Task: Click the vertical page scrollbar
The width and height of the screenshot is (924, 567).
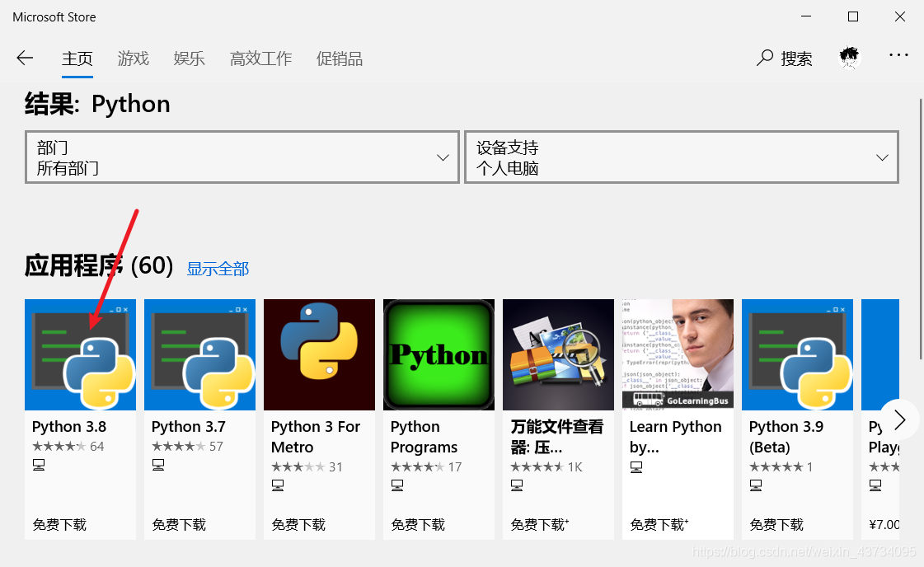Action: click(x=921, y=228)
